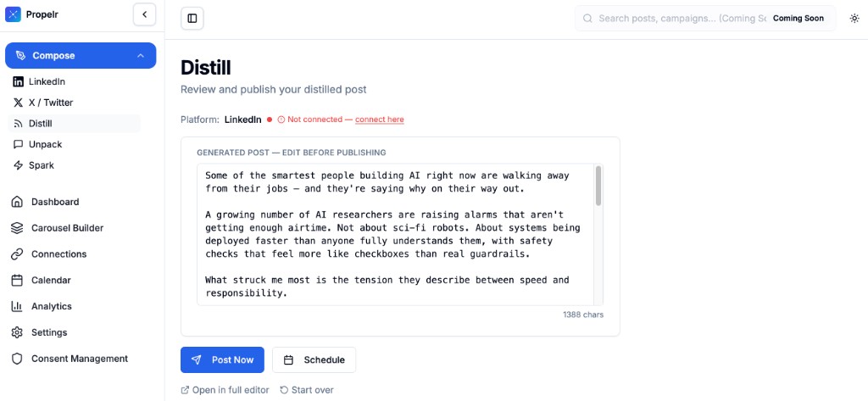
Task: Collapse the Compose menu section
Action: click(x=140, y=56)
